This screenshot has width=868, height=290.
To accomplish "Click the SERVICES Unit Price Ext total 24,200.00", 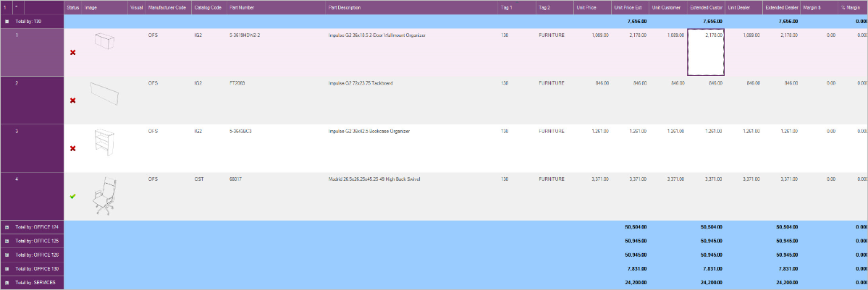I will click(x=637, y=282).
